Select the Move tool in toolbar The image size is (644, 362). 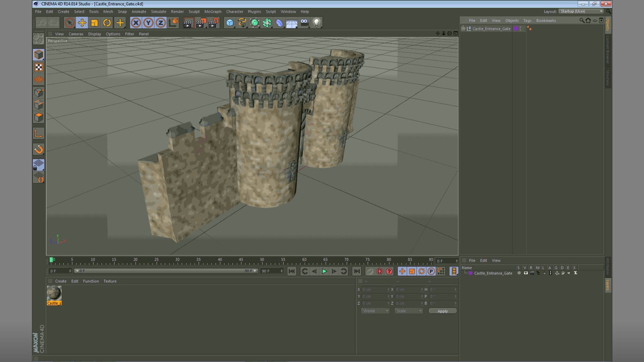82,23
